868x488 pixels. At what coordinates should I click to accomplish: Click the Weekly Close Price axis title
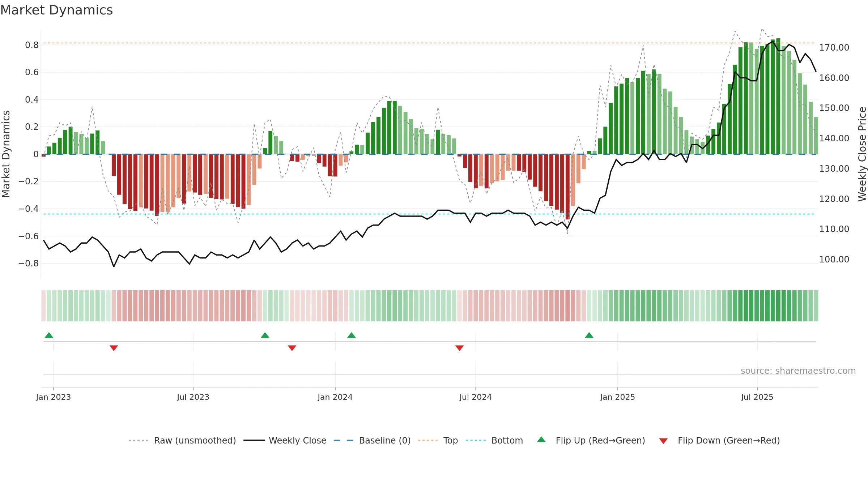click(x=862, y=154)
